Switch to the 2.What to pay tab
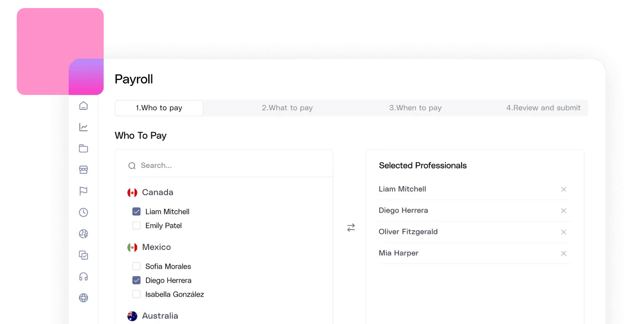 (287, 108)
